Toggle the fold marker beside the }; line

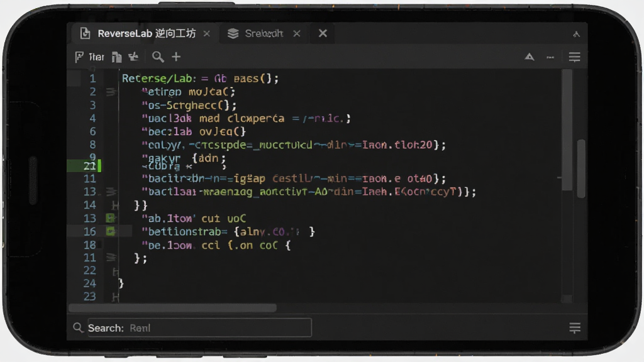click(111, 258)
